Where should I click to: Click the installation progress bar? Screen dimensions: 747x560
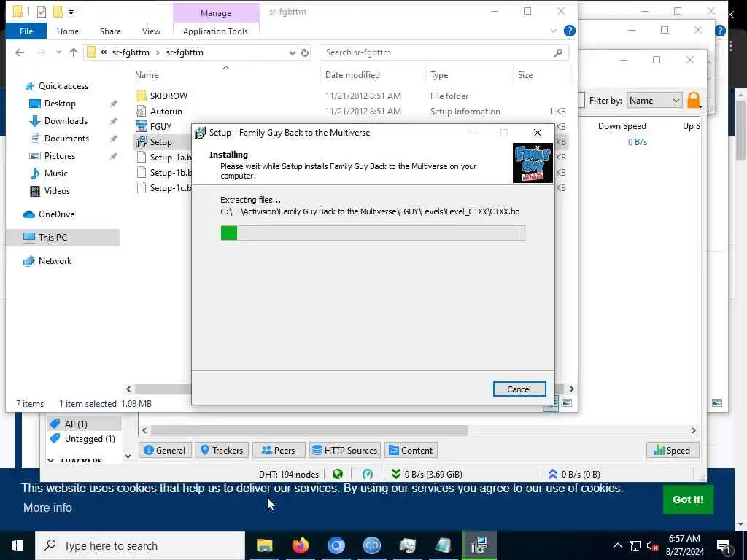tap(373, 233)
